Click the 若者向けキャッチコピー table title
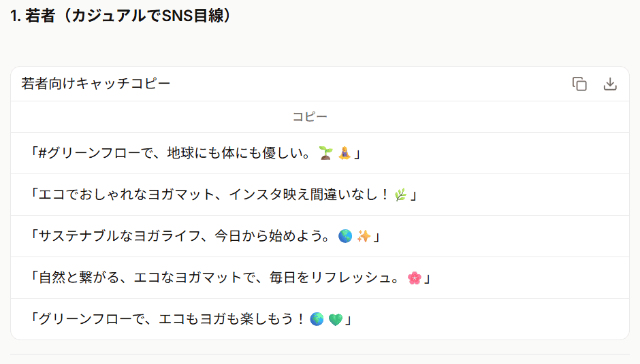The image size is (640, 364). point(96,84)
